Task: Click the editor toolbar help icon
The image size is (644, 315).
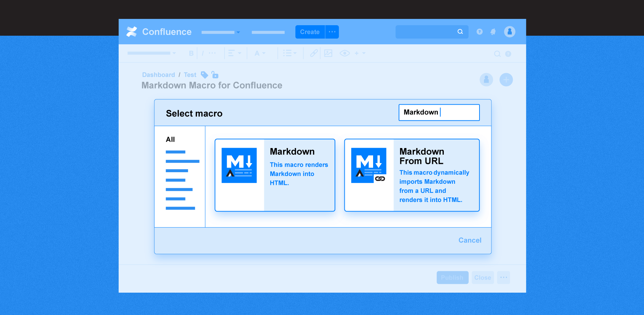Action: (x=508, y=54)
